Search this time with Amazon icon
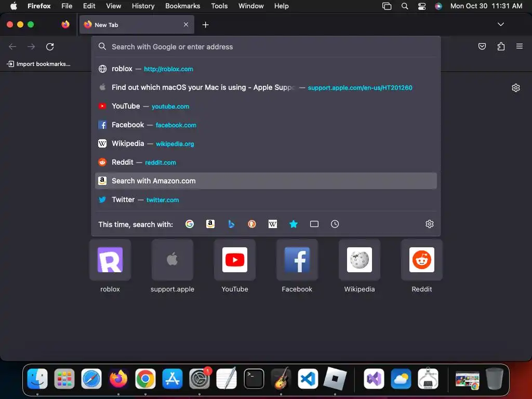 pos(210,224)
